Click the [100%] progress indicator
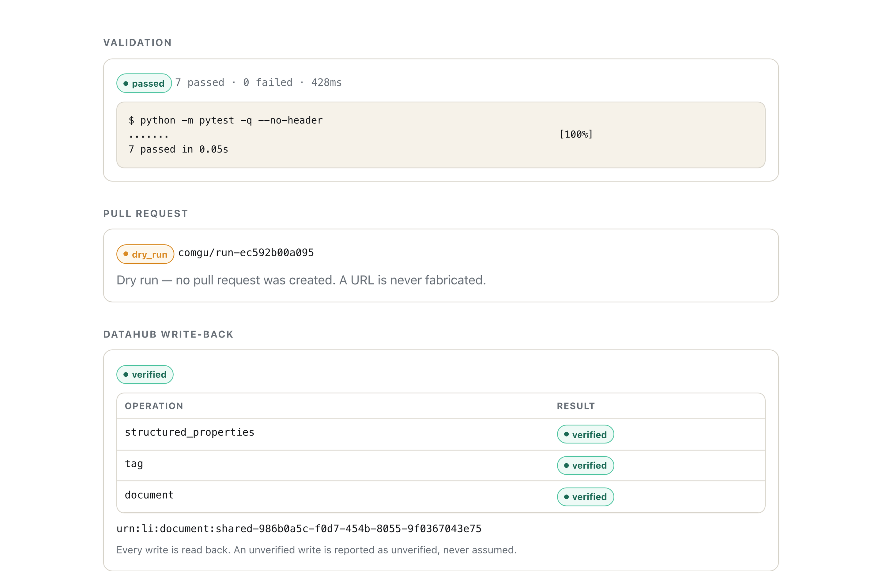This screenshot has height=588, width=882. 576,134
